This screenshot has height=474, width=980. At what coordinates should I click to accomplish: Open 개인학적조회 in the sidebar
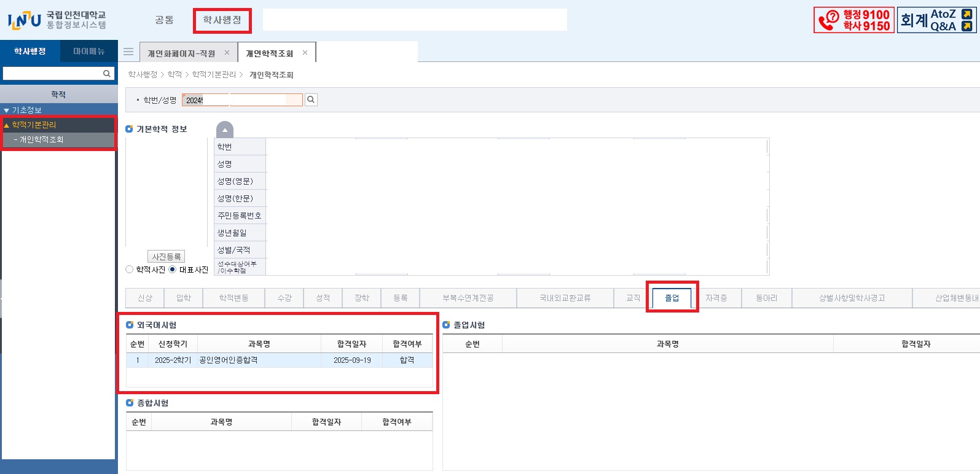[x=41, y=140]
